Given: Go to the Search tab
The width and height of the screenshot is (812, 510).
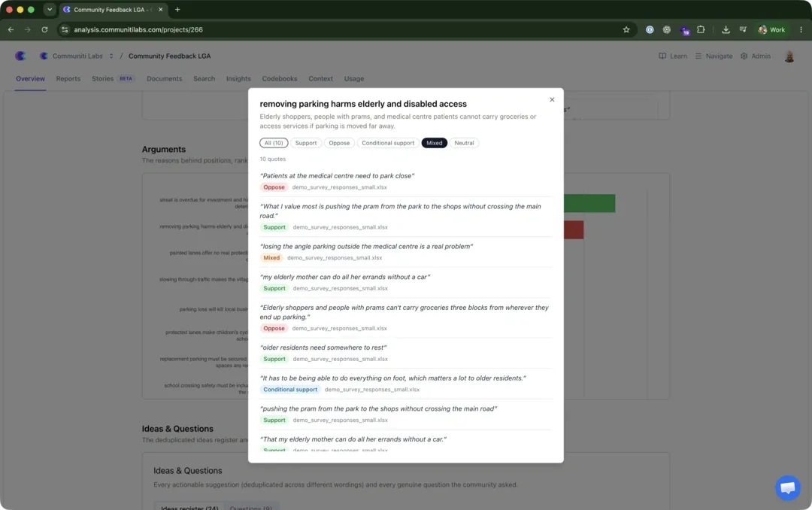Looking at the screenshot, I should pyautogui.click(x=204, y=79).
